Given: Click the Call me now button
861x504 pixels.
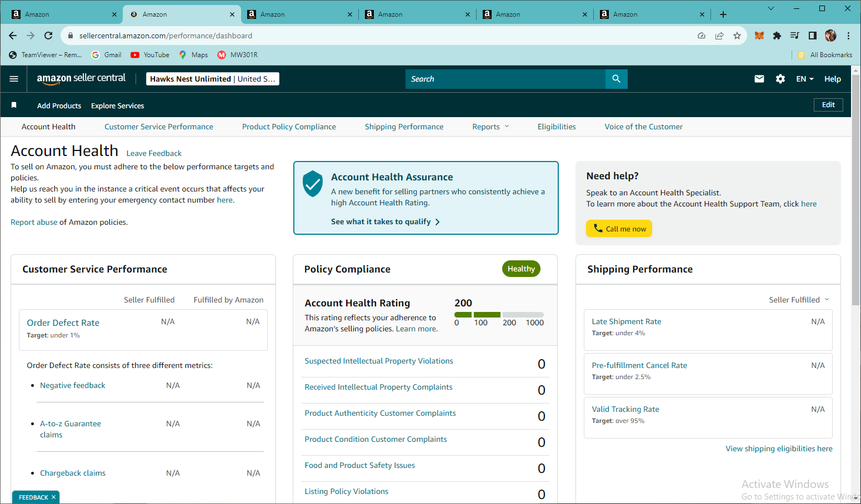Looking at the screenshot, I should click(x=619, y=229).
